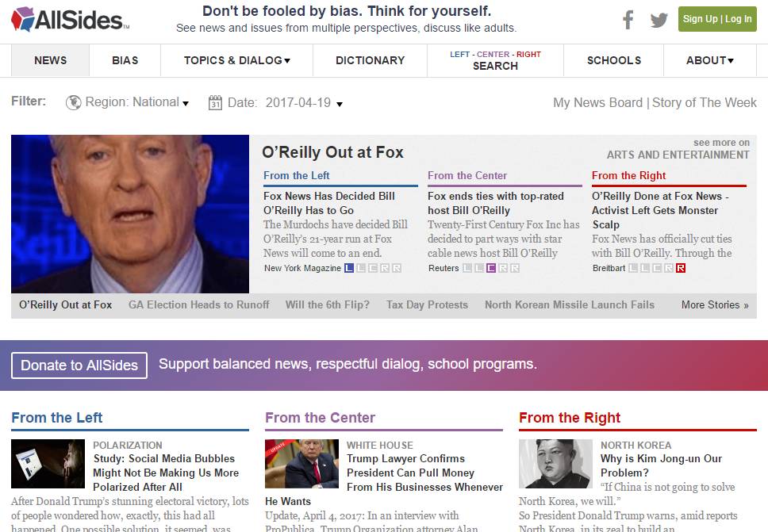Viewport: 768px width, 532px height.
Task: Click the social media bubbles article thumbnail
Action: tap(48, 464)
